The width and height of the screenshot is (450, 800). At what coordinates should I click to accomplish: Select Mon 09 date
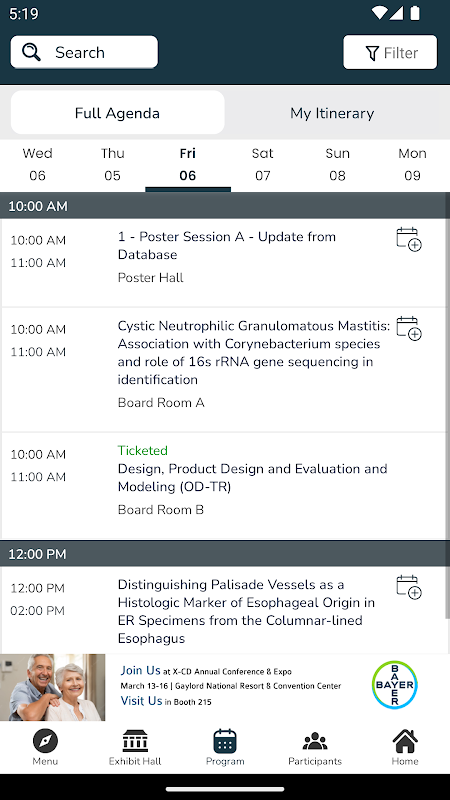point(412,164)
